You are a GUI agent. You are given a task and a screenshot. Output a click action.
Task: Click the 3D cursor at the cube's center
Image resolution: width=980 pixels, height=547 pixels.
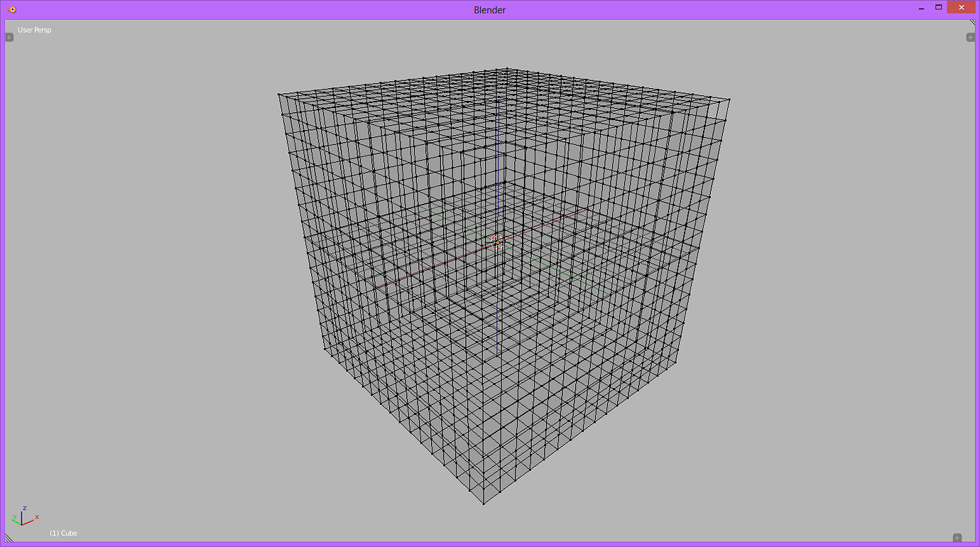497,242
